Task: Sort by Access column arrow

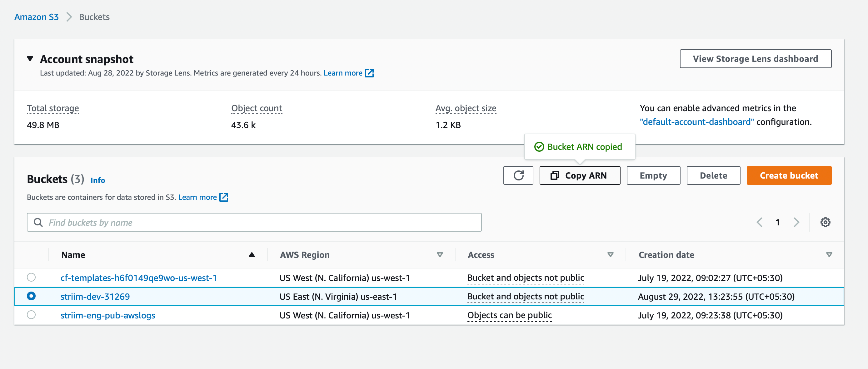Action: tap(610, 255)
